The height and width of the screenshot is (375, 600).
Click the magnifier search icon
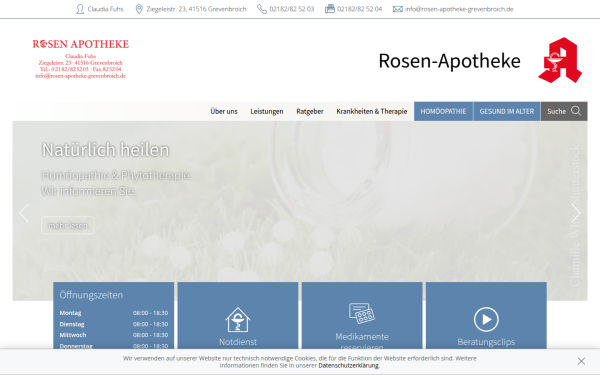(x=576, y=111)
